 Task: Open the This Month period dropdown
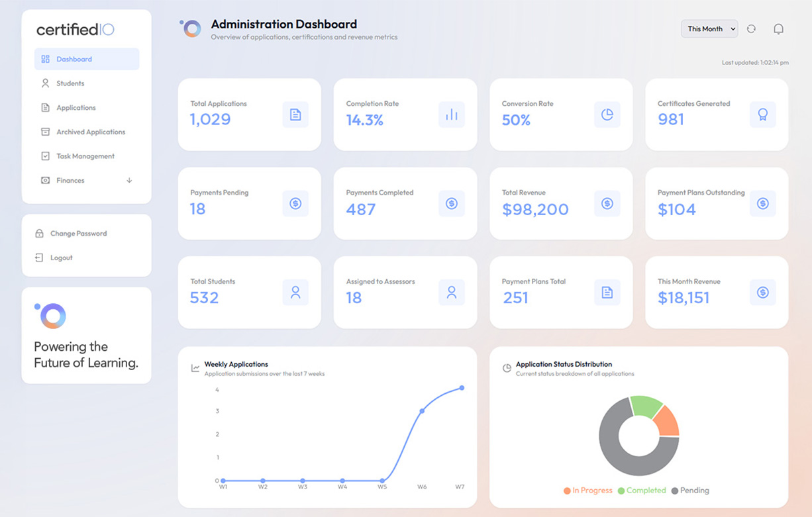point(709,29)
